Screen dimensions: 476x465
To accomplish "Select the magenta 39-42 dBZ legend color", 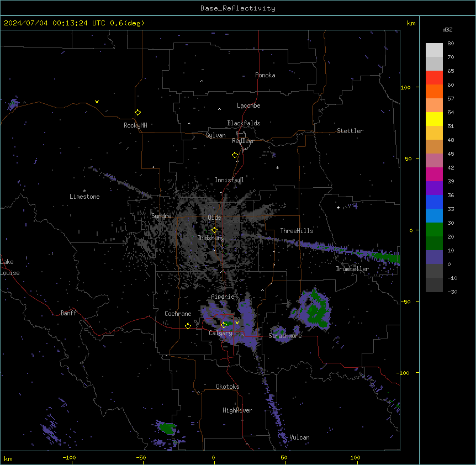I will click(434, 174).
